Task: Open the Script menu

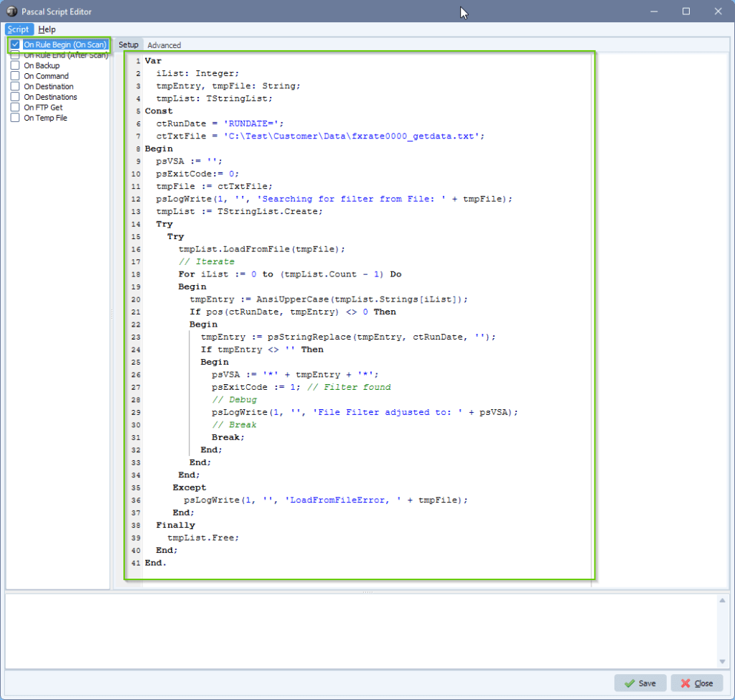Action: click(18, 29)
